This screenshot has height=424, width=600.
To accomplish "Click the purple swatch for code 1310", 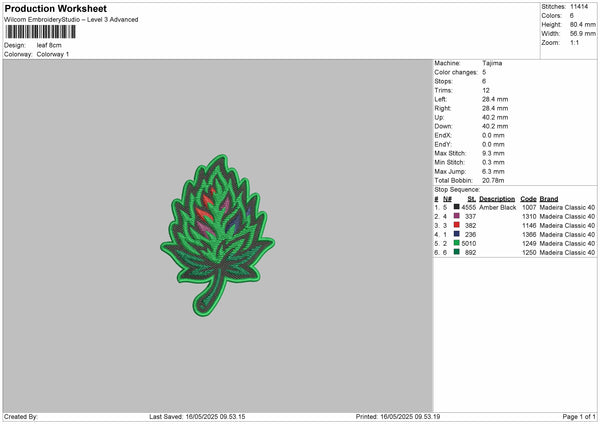I will click(457, 216).
